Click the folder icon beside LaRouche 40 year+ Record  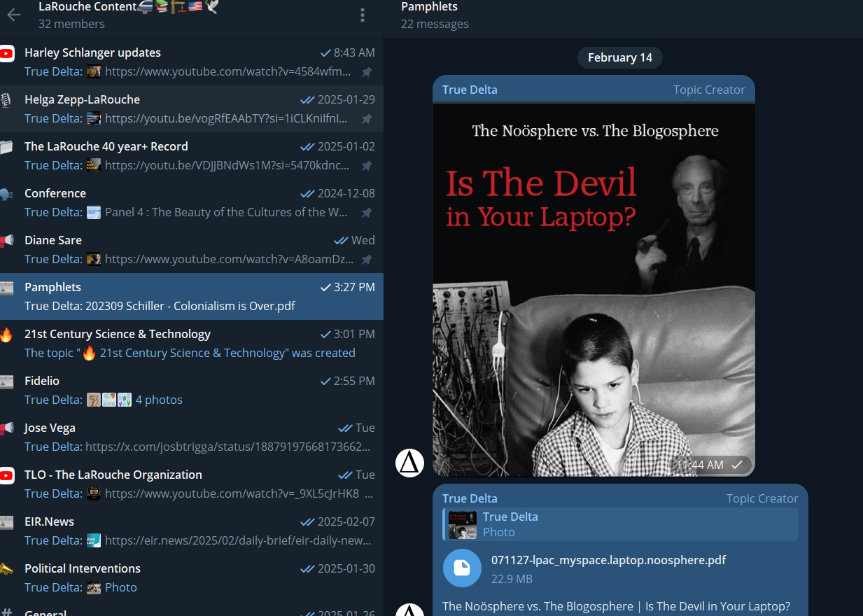click(6, 147)
